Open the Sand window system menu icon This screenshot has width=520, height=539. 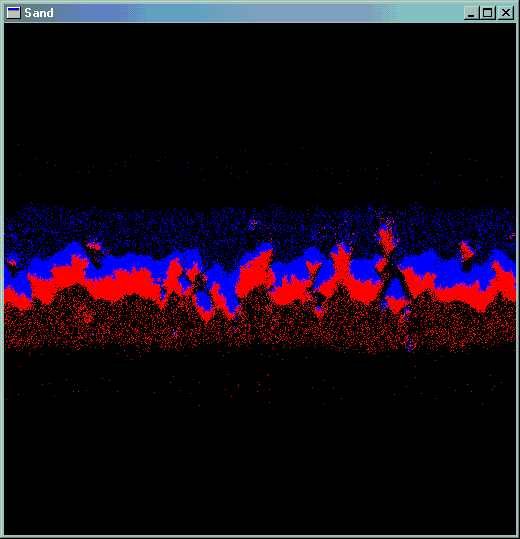tap(14, 13)
